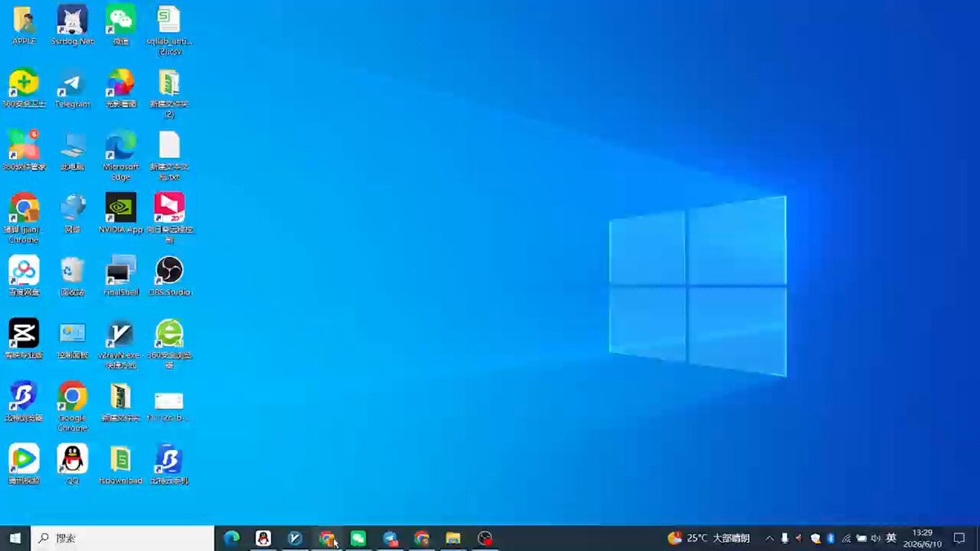Image resolution: width=980 pixels, height=551 pixels.
Task: Select the This PC (此电脑) icon
Action: pos(72,150)
